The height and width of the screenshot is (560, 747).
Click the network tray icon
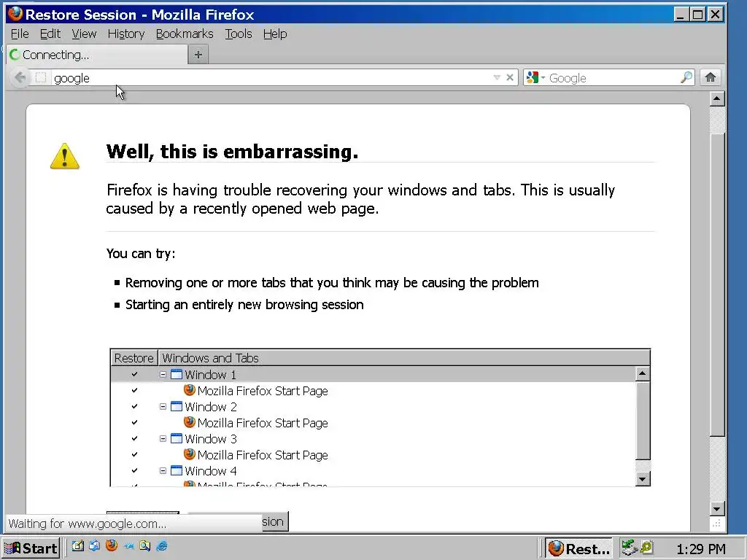click(x=630, y=548)
